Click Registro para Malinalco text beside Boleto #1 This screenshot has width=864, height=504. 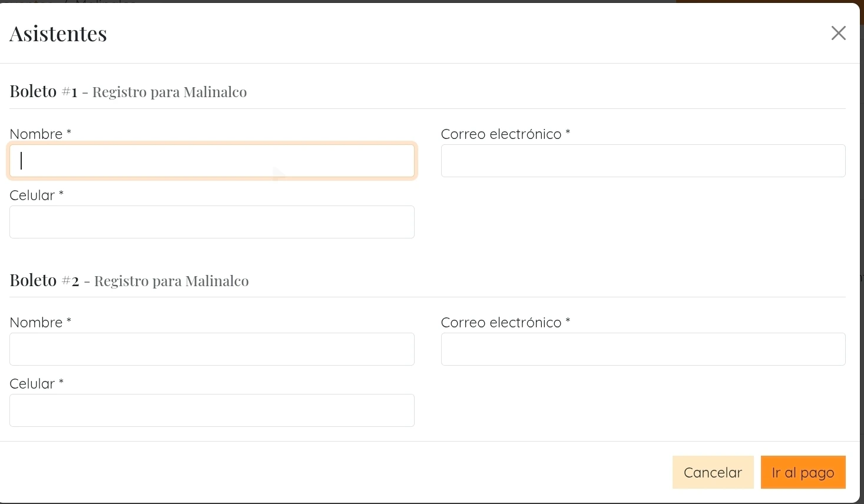point(170,92)
